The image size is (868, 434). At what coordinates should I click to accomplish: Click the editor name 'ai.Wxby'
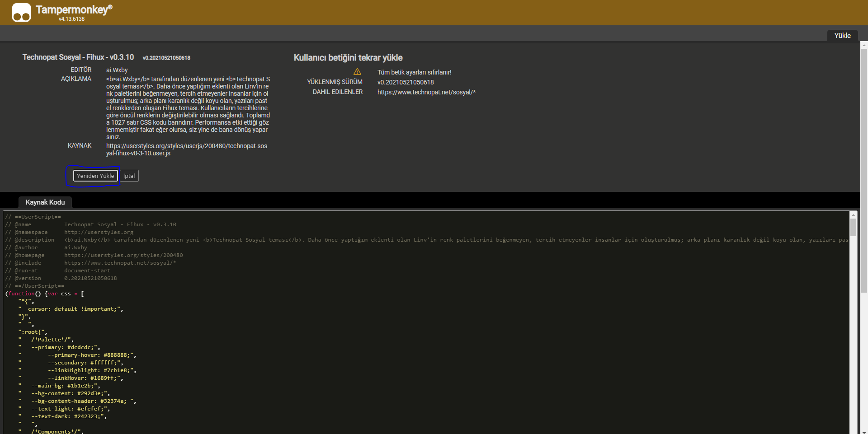(x=117, y=70)
